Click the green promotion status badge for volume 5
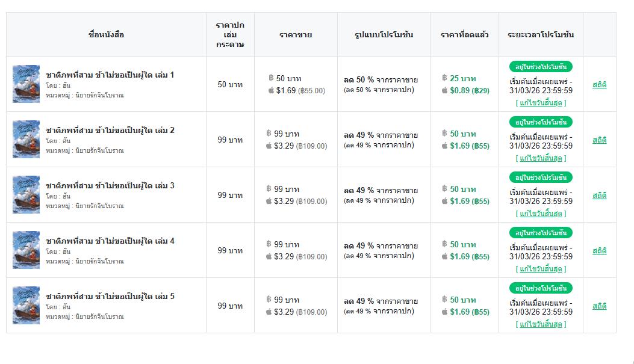634x364 pixels. [x=541, y=288]
